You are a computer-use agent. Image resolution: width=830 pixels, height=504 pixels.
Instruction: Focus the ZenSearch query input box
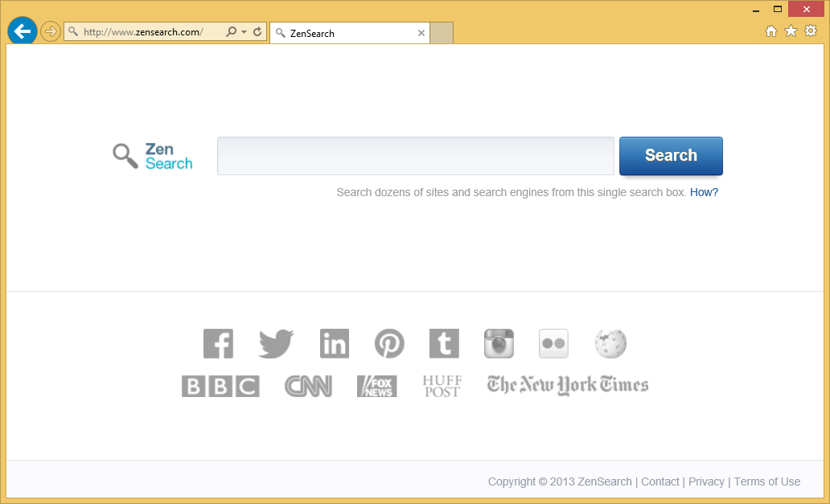tap(415, 156)
